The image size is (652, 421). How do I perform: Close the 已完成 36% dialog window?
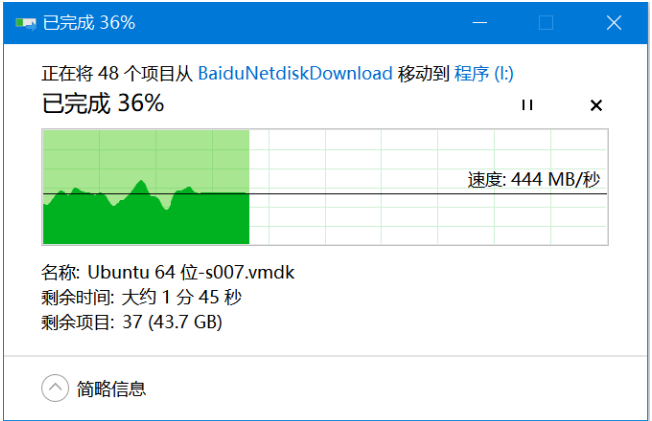(x=614, y=23)
